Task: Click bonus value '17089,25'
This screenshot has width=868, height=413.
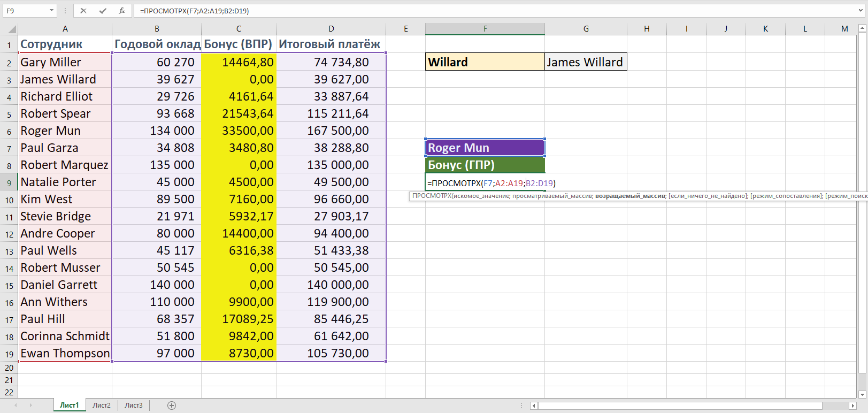Action: click(239, 319)
